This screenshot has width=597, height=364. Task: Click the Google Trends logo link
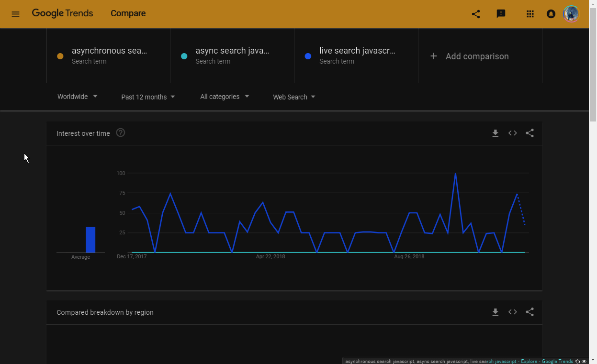point(63,13)
